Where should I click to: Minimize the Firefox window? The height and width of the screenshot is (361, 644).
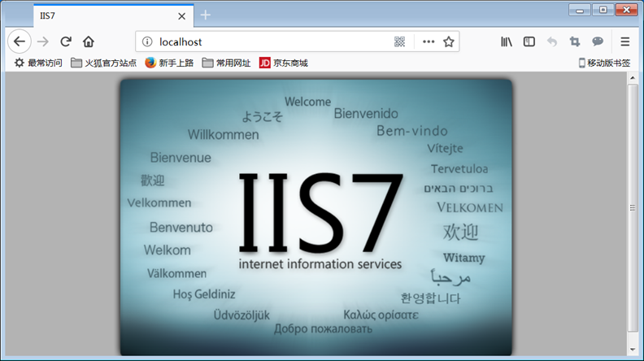pyautogui.click(x=580, y=10)
